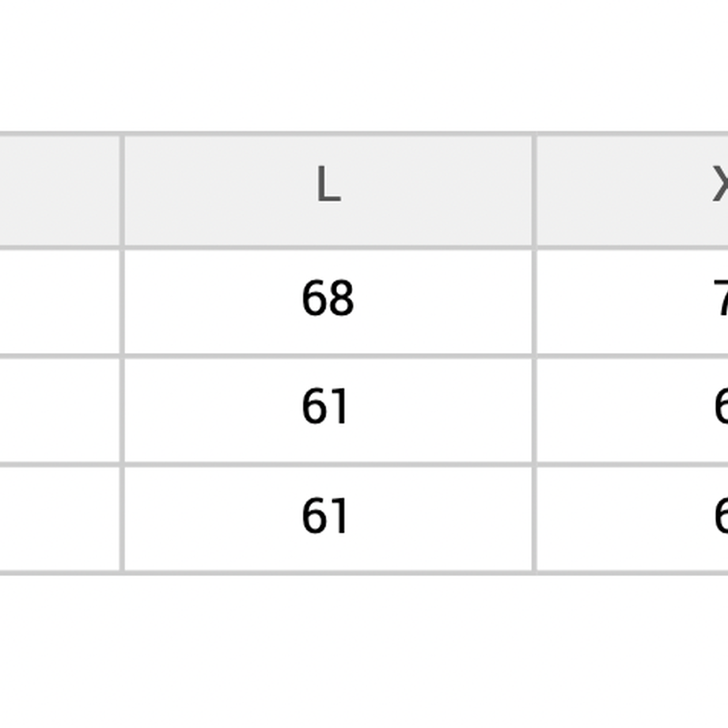Click the row border between 68 and 61
This screenshot has height=728, width=728.
point(328,356)
